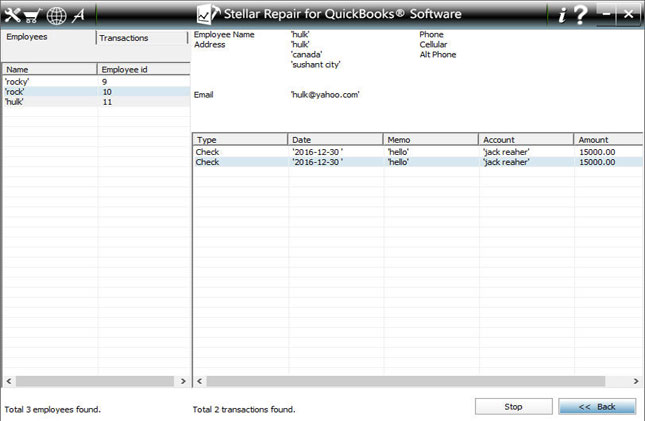Click employee id 10 cell
645x421 pixels.
pyautogui.click(x=107, y=91)
